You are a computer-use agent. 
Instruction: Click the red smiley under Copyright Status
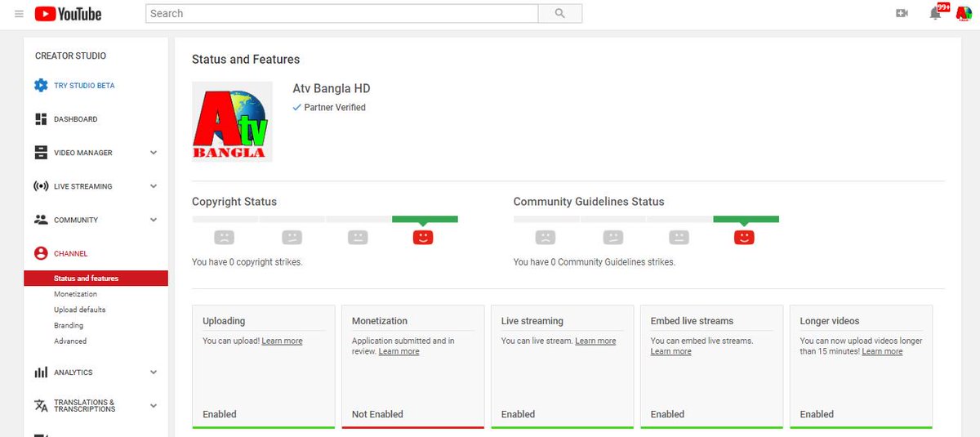point(422,238)
